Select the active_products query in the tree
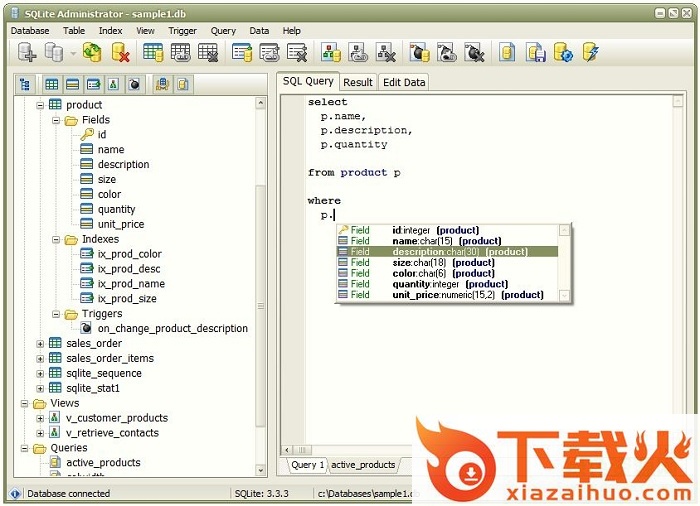The image size is (700, 506). 103,463
